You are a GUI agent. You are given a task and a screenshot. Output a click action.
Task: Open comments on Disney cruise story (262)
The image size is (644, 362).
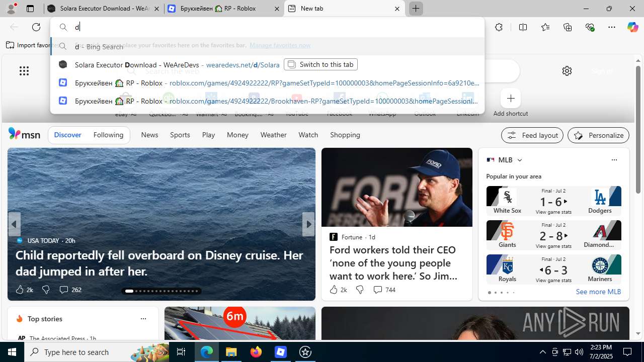70,290
